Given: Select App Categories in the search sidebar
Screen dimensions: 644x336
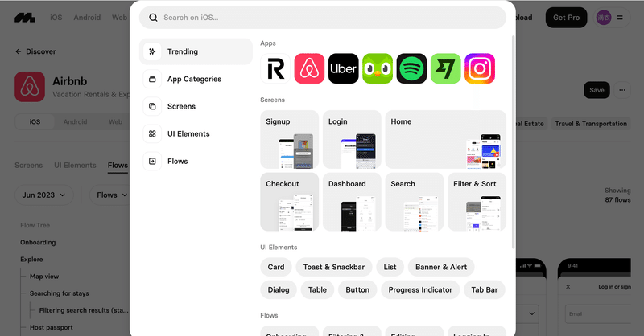Looking at the screenshot, I should pyautogui.click(x=196, y=80).
